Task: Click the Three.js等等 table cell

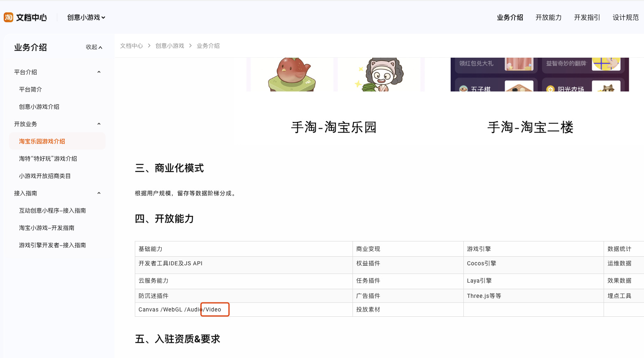Action: pos(534,296)
